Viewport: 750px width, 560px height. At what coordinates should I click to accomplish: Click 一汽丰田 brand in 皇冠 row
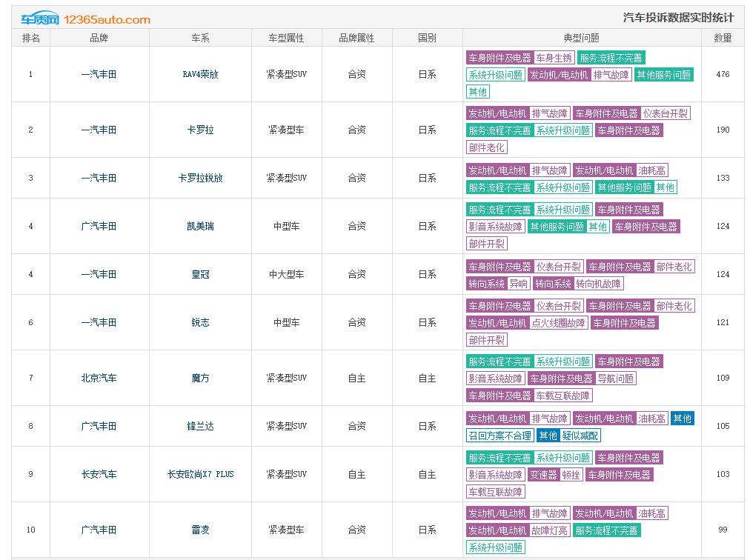(x=99, y=275)
